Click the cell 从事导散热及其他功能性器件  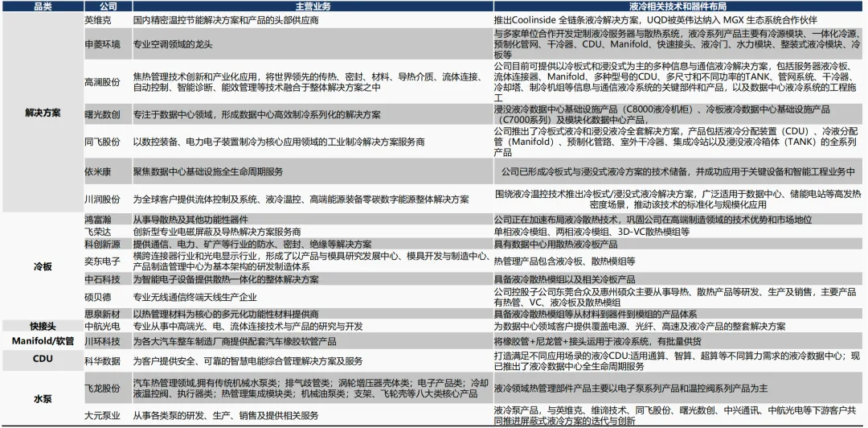312,220
